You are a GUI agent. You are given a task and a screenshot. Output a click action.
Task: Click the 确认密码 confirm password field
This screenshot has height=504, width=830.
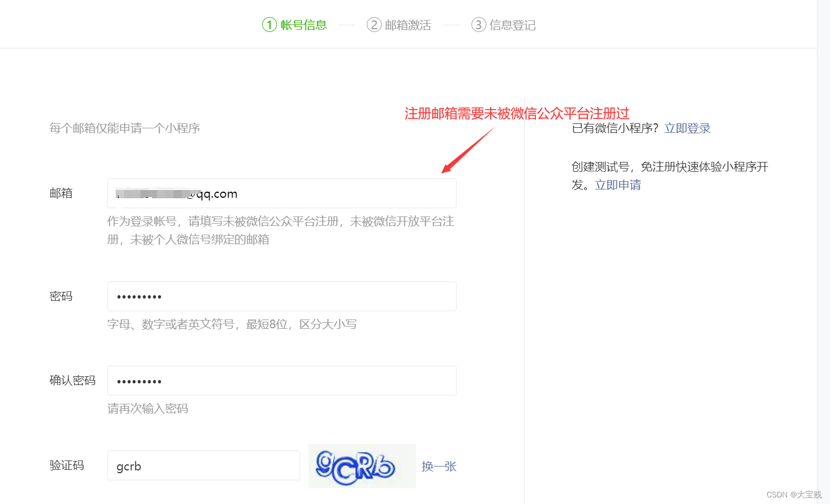tap(281, 381)
